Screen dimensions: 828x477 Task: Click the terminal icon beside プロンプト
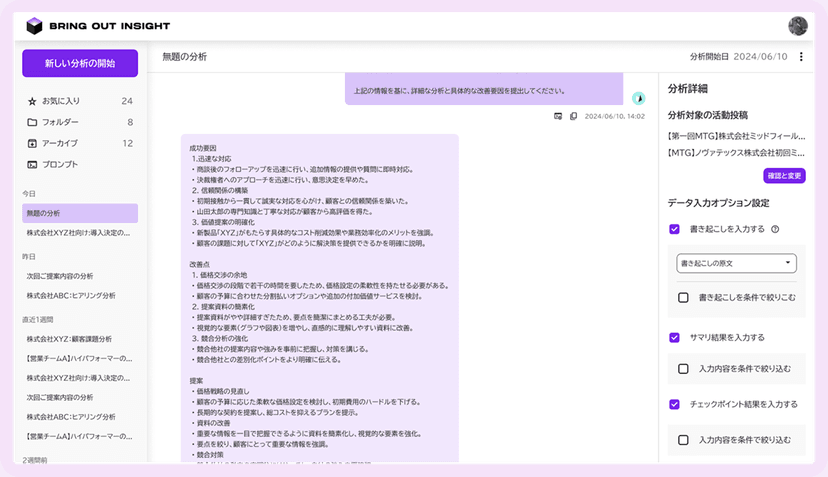click(32, 164)
